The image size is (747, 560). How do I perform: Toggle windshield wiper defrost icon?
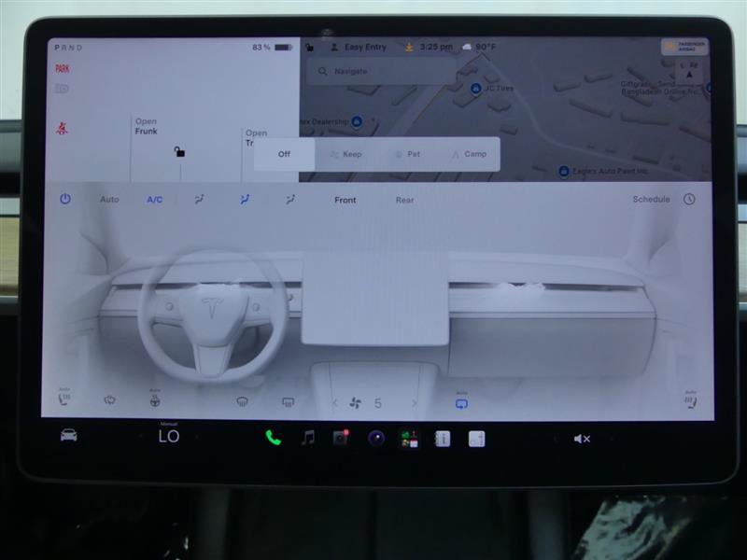(109, 400)
